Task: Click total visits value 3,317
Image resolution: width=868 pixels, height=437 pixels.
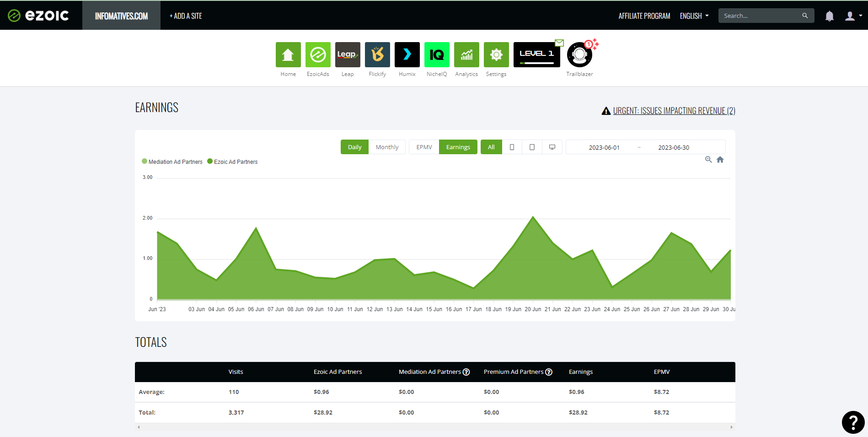Action: tap(236, 412)
